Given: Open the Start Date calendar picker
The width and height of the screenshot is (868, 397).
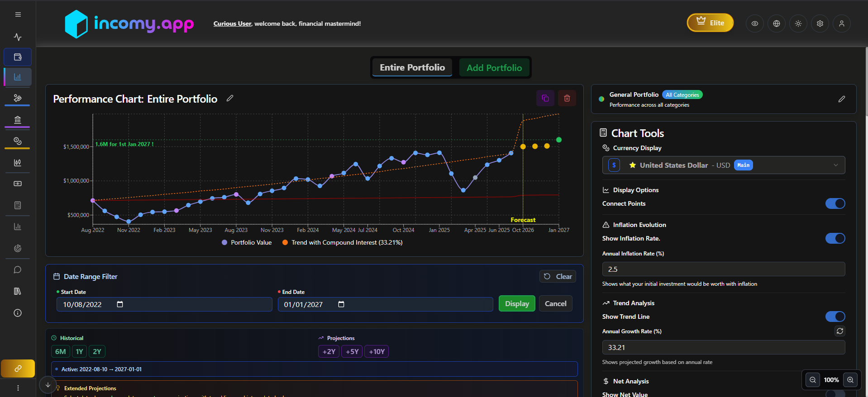Looking at the screenshot, I should coord(120,304).
